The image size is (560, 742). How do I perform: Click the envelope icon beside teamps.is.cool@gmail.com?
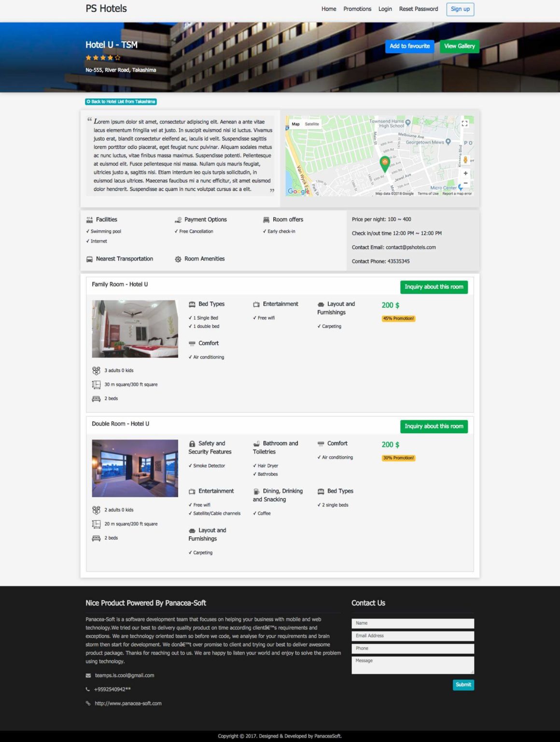(88, 675)
